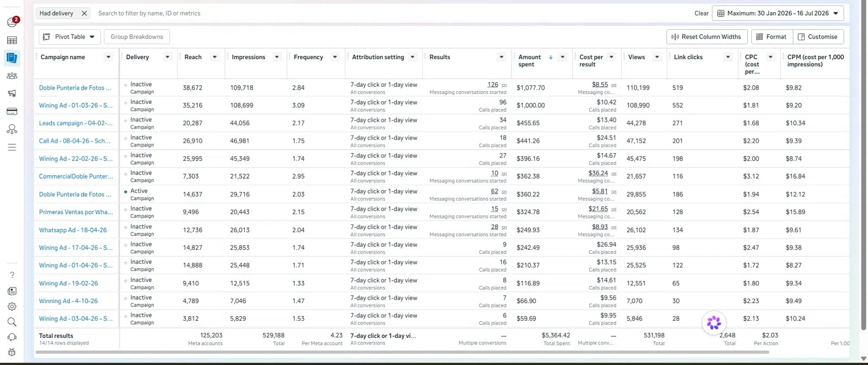Expand the Views column menu arrow

(657, 57)
